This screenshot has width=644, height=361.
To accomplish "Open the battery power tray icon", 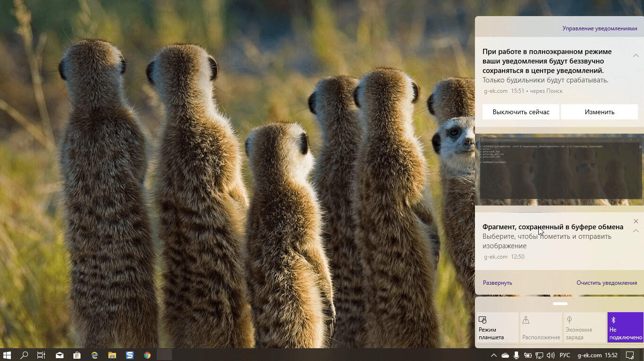I will pos(528,355).
